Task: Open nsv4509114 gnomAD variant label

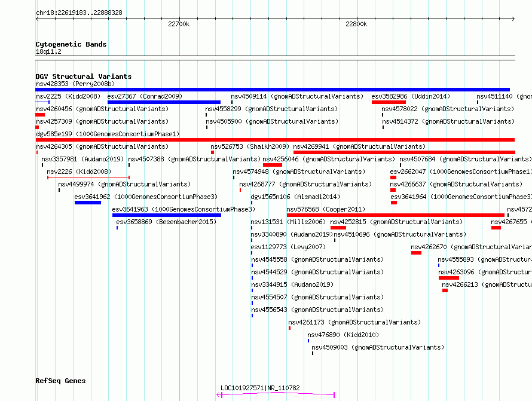Action: (x=297, y=96)
